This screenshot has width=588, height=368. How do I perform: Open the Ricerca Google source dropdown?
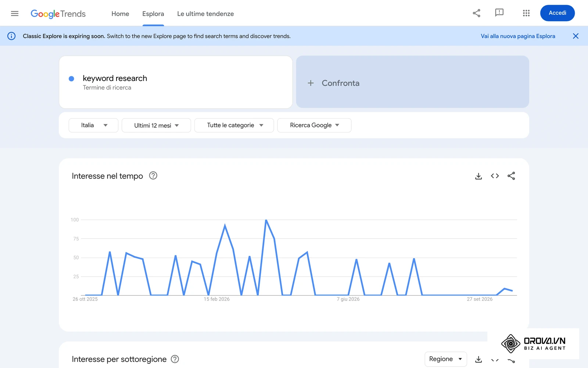tap(314, 125)
